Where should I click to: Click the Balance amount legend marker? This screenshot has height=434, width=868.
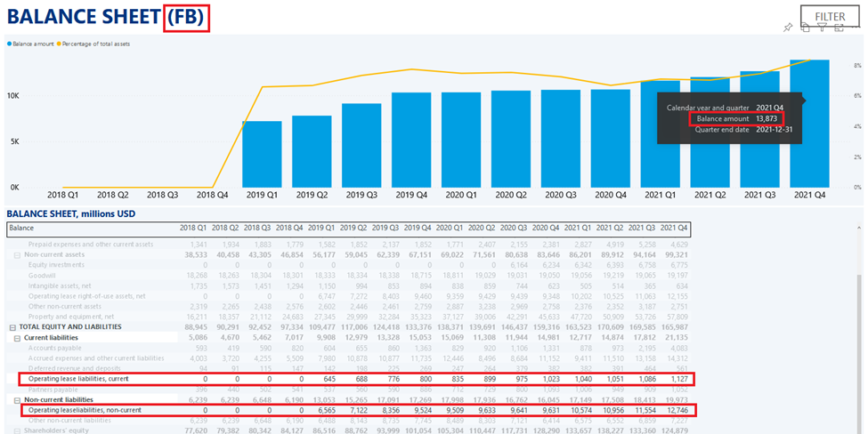[10, 43]
